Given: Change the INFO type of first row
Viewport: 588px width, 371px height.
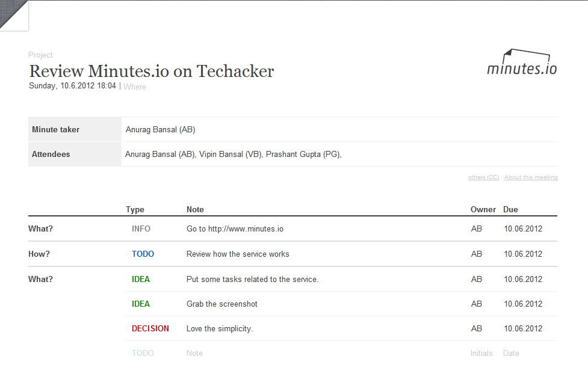Looking at the screenshot, I should tap(141, 228).
